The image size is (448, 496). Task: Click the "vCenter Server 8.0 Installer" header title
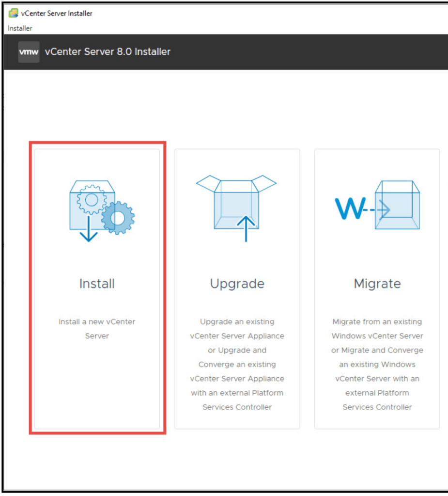[x=108, y=52]
